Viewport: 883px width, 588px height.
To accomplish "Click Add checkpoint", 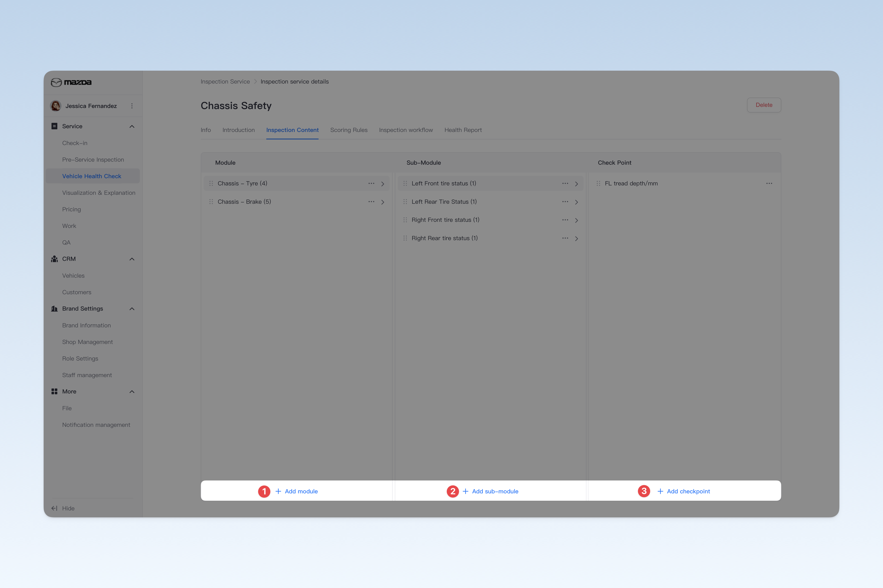I will pos(684,491).
